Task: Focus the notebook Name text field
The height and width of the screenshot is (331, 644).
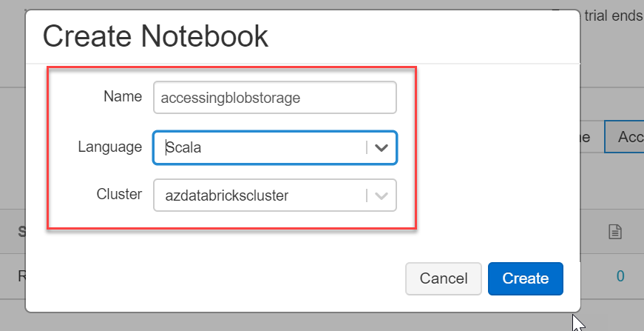Action: click(274, 97)
